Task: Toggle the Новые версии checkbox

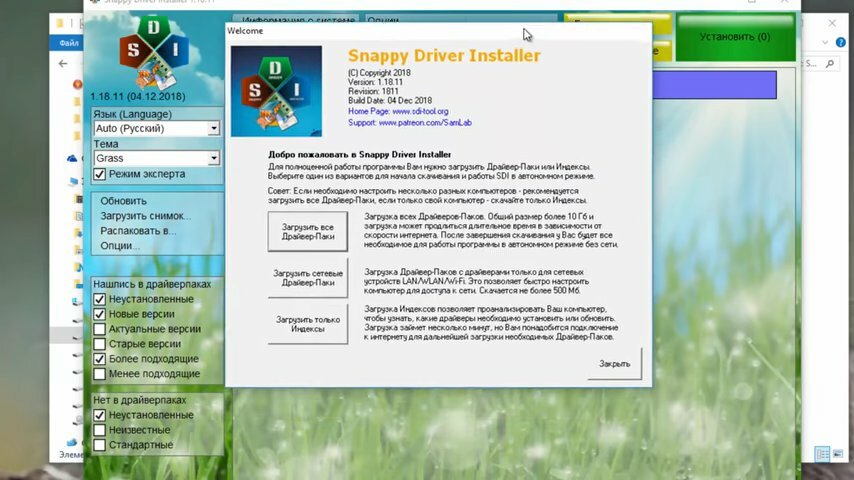Action: click(99, 314)
